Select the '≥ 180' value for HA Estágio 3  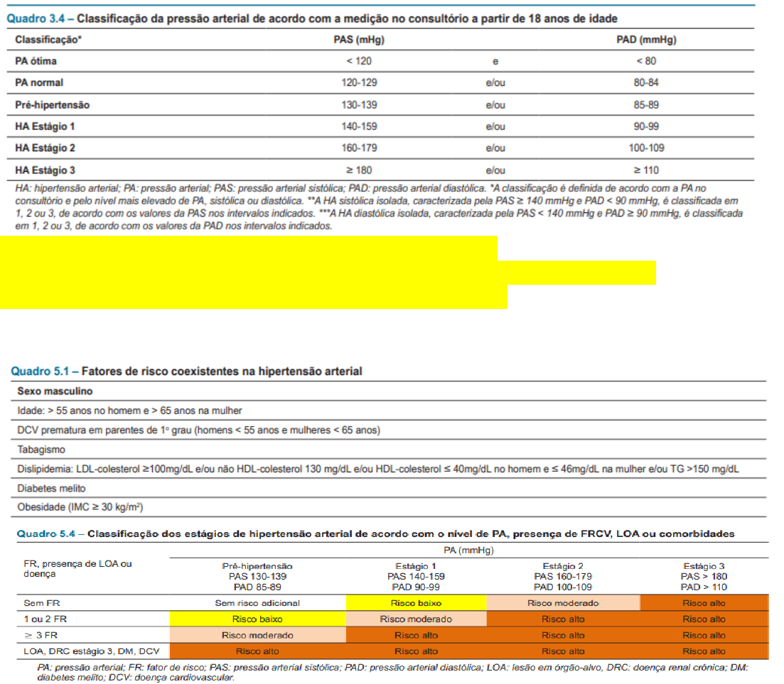point(359,170)
